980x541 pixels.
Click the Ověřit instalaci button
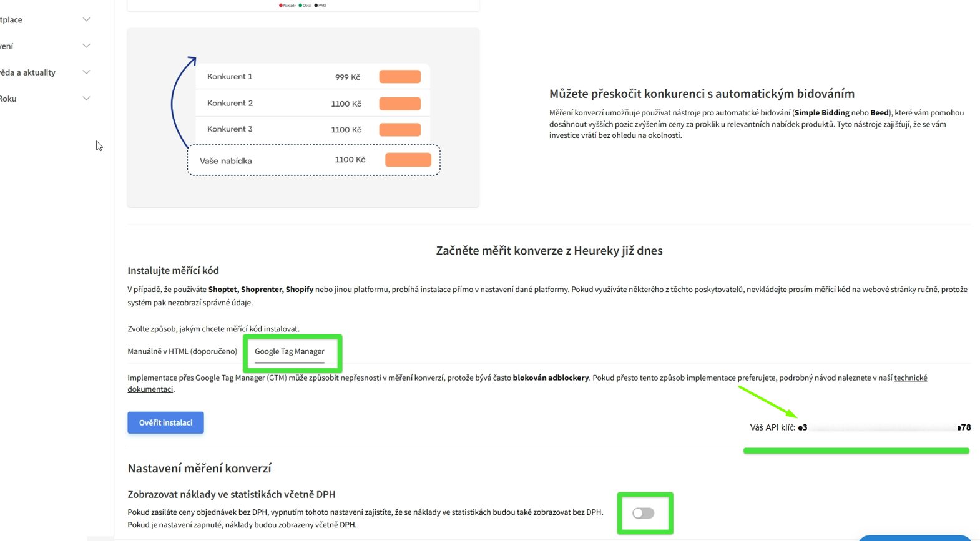point(165,422)
